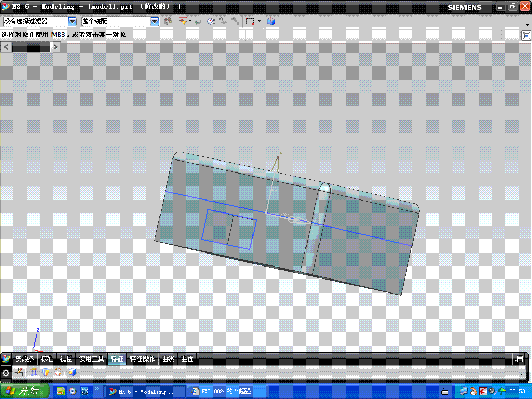532x399 pixels.
Task: Open the 曲面 tab
Action: click(187, 359)
